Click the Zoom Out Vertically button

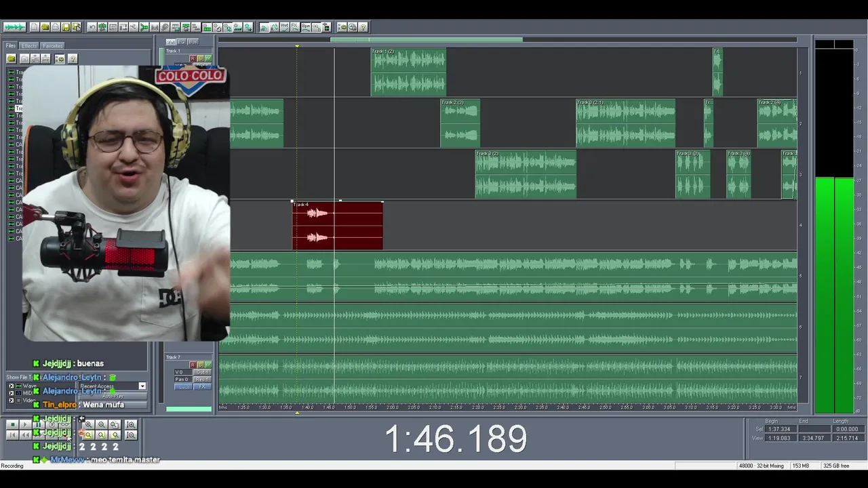click(131, 435)
